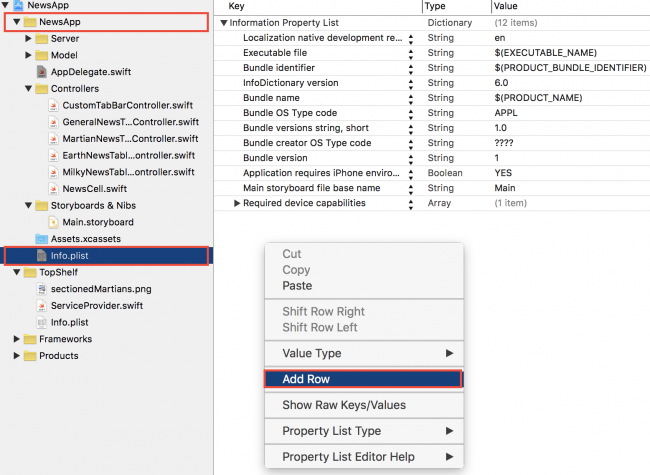
Task: Select Info.plist under the NewsApp group
Action: click(70, 256)
